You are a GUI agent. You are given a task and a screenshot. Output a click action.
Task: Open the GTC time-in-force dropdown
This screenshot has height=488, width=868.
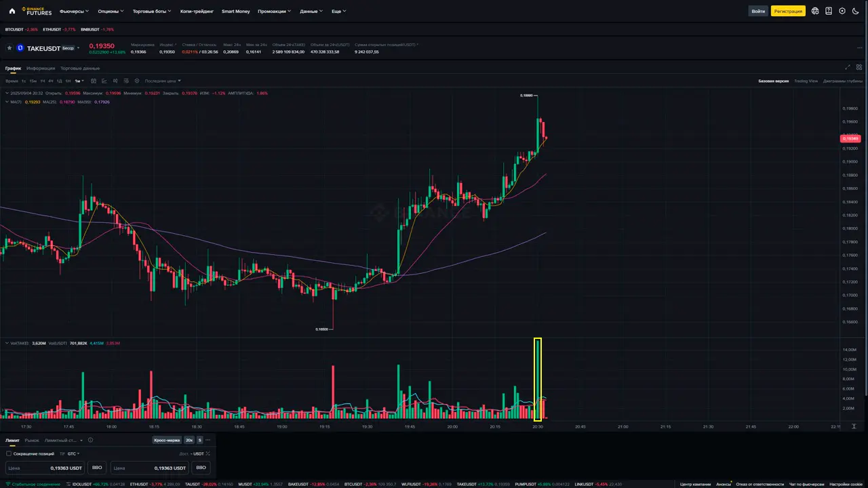(x=74, y=453)
